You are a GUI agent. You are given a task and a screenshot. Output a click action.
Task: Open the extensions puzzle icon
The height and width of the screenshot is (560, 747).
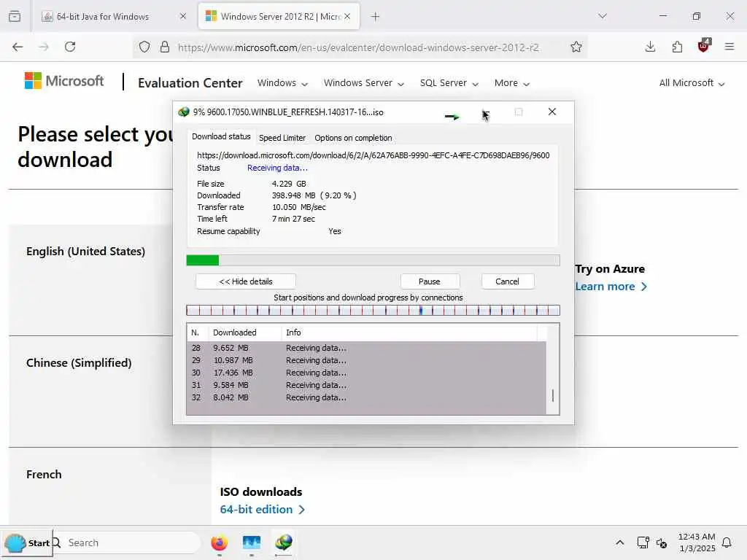(677, 47)
